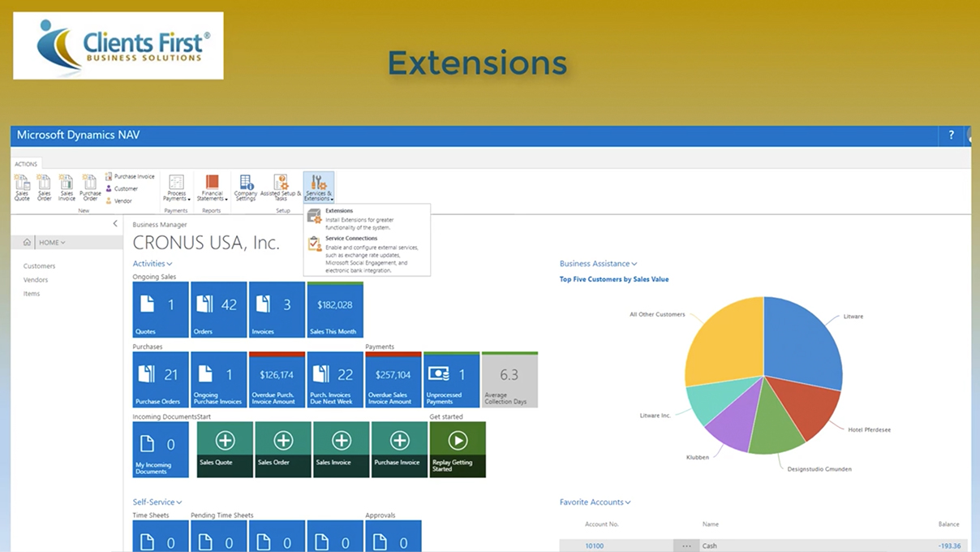Open the Overdue Purch. Invoice Amount tile
This screenshot has height=552, width=980.
[x=277, y=379]
